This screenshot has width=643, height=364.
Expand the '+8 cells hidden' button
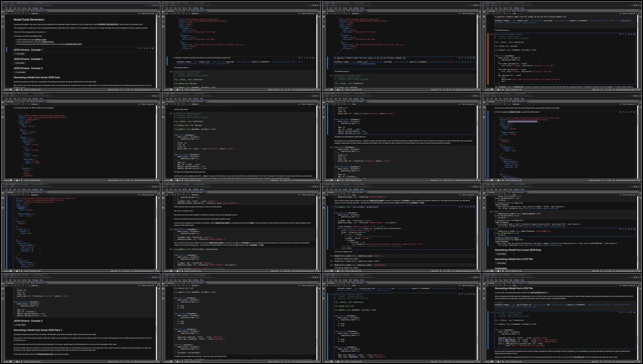pos(501,254)
